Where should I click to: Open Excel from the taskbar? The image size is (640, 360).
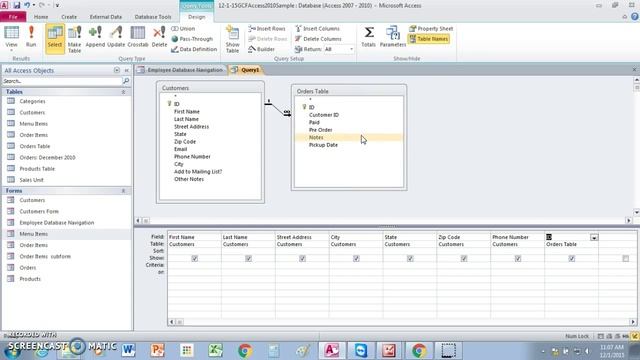click(215, 350)
